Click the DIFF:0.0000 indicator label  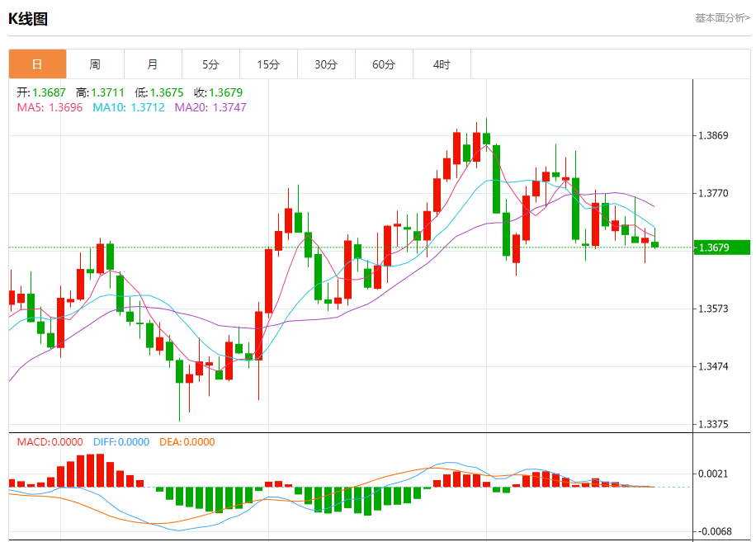(x=121, y=442)
